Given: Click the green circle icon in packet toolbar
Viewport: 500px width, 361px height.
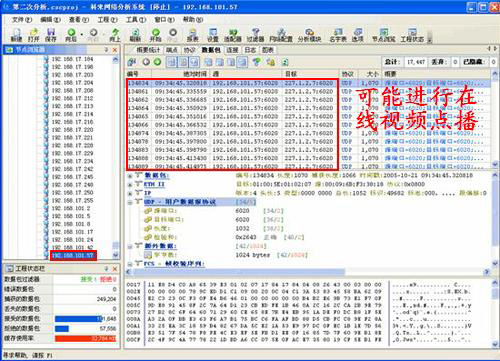Looking at the screenshot, I should [157, 62].
